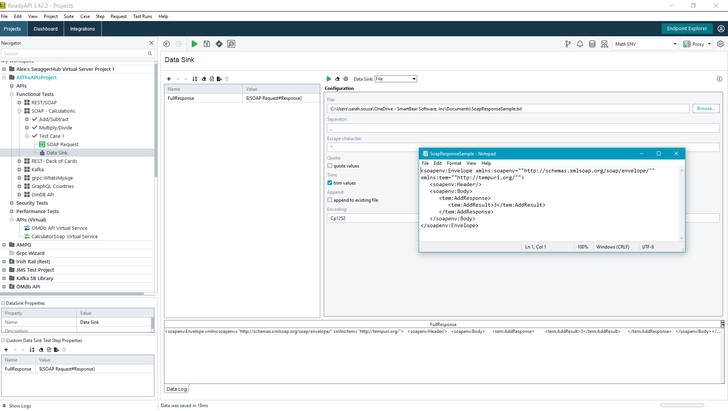Screen dimensions: 728x411
Task: Uncheck the trim values checkbox
Action: point(330,183)
